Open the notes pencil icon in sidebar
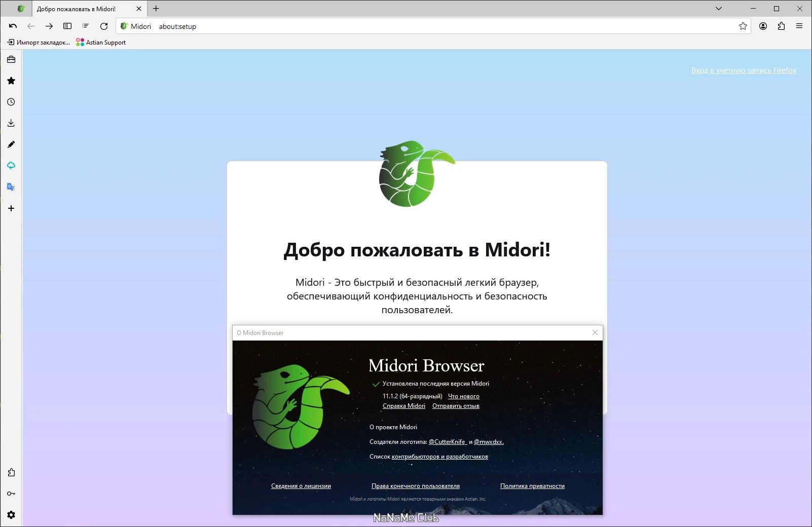812x527 pixels. click(11, 144)
